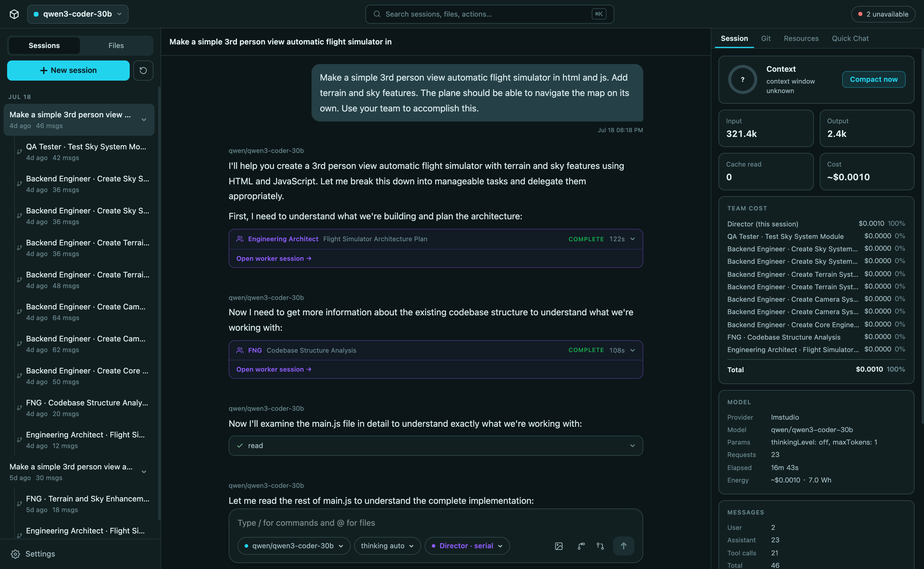Click the Director (this session) team cost row

(x=816, y=223)
